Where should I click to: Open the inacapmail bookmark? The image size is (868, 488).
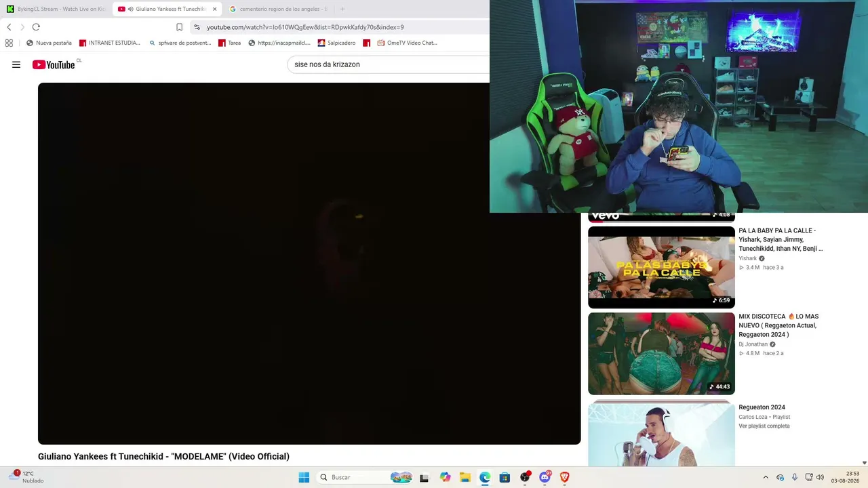[x=279, y=43]
